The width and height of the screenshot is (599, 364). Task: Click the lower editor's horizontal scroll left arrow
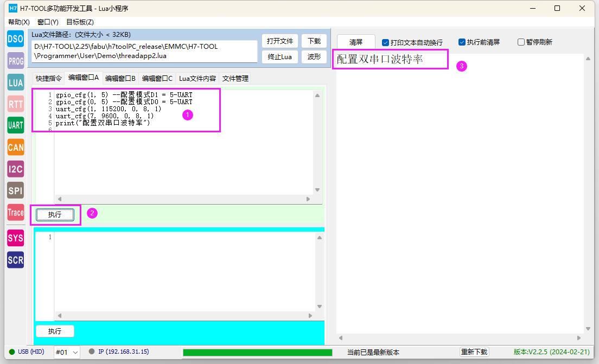(60, 316)
